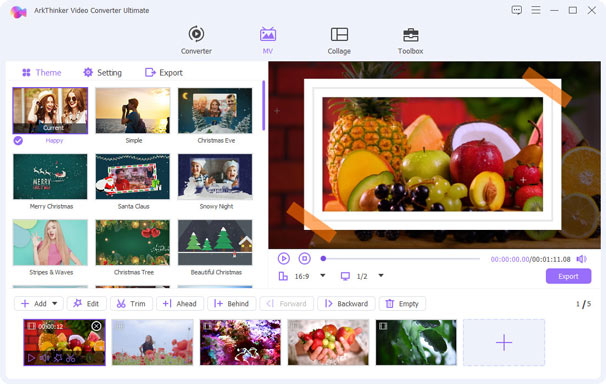
Task: Select the purple flowers clip thumbnail
Action: point(240,342)
